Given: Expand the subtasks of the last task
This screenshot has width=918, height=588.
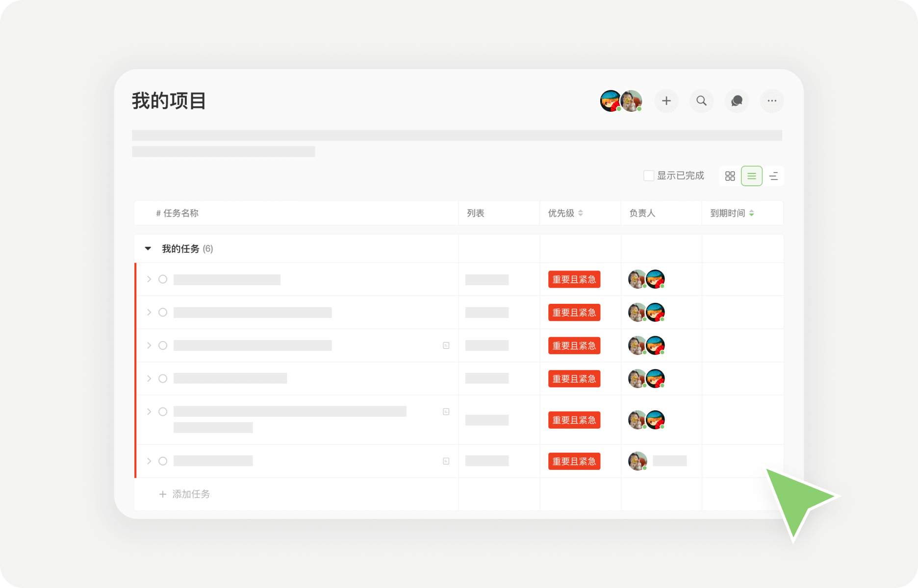Looking at the screenshot, I should click(x=149, y=461).
